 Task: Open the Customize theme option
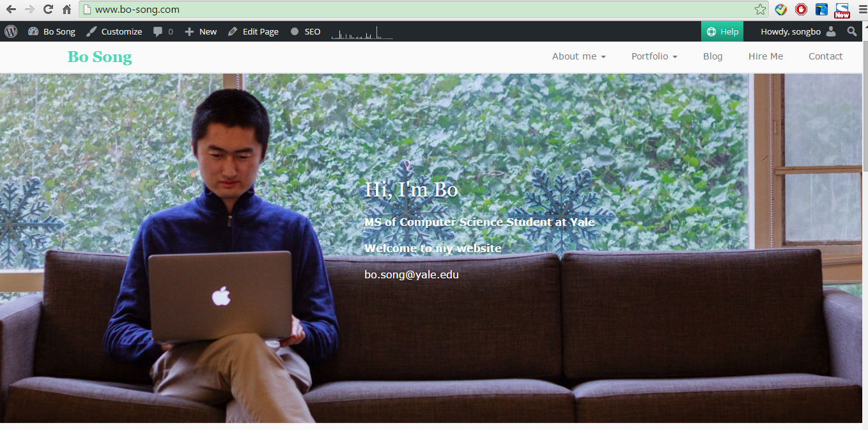(x=114, y=31)
